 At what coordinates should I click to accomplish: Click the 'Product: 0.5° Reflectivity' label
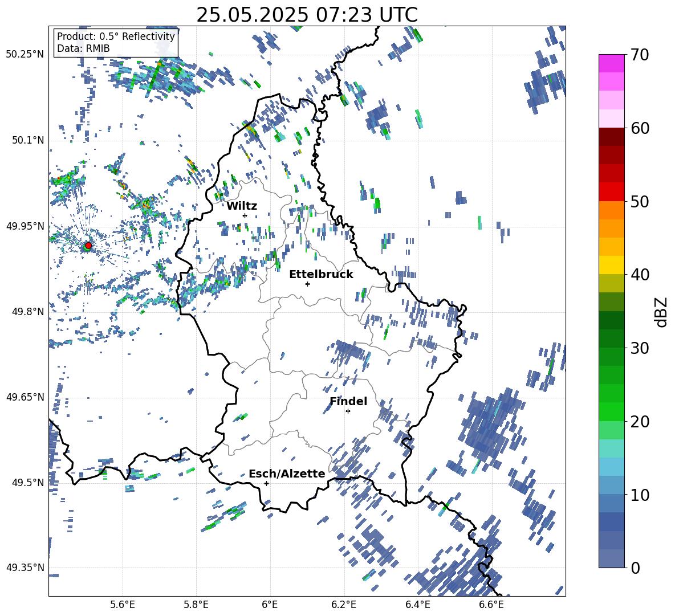coord(116,36)
